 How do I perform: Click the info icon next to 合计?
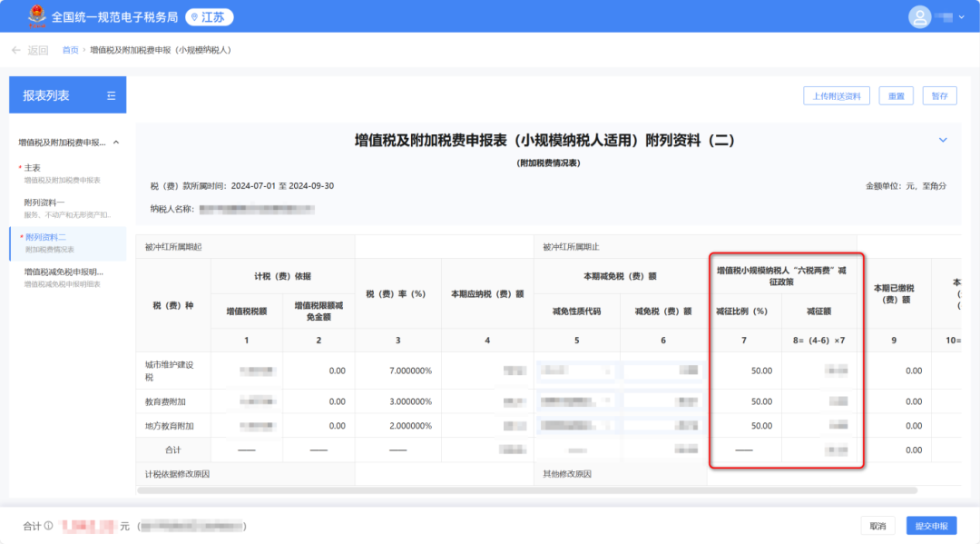point(48,525)
